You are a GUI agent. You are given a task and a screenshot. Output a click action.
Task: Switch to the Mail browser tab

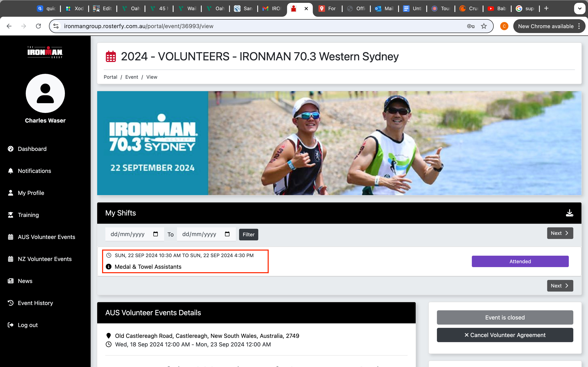pyautogui.click(x=385, y=9)
